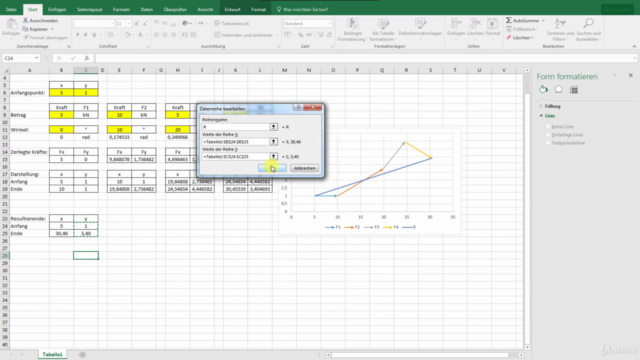Screen dimensions: 640x360
Task: Click the vertical scrollbar down arrow
Action: pos(527,347)
